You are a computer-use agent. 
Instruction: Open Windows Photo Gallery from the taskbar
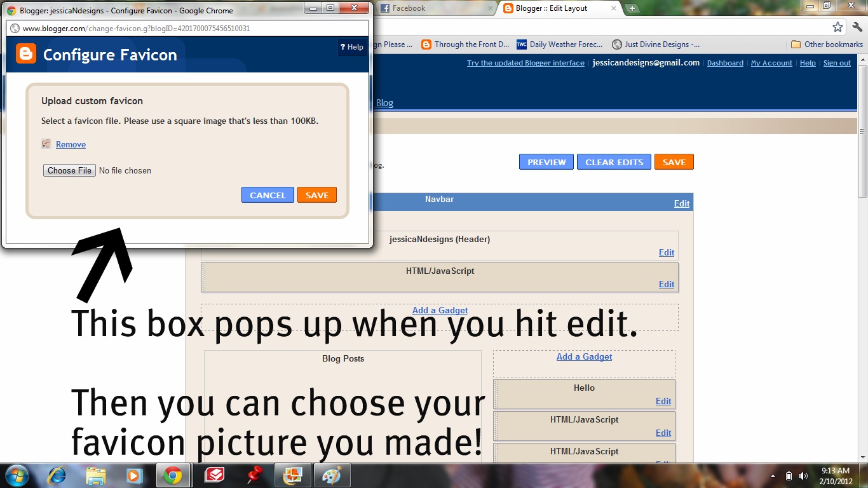[x=292, y=475]
